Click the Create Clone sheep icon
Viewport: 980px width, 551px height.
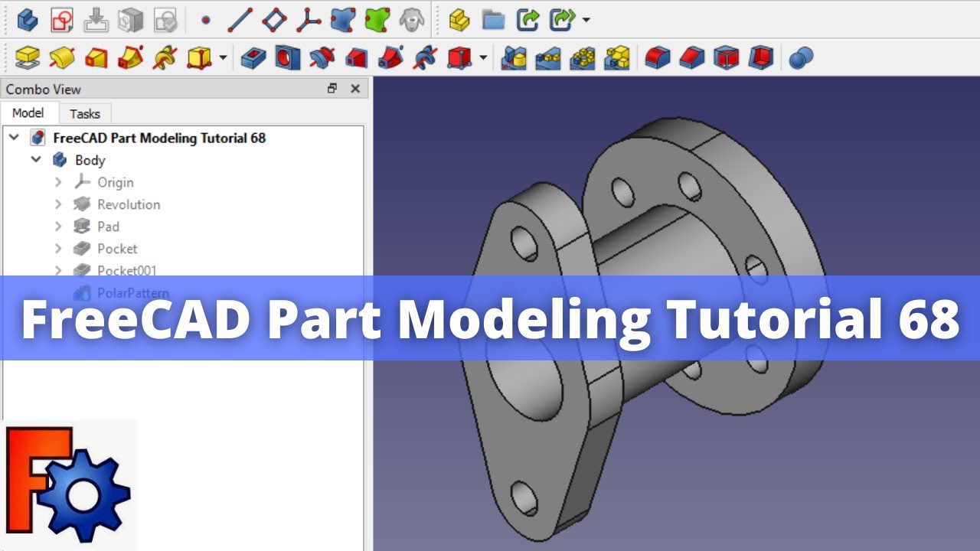[412, 19]
